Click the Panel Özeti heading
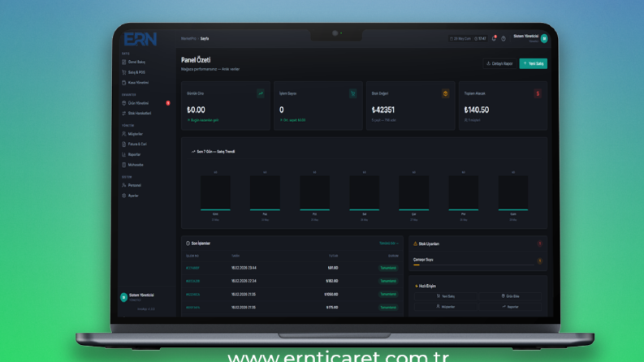The width and height of the screenshot is (644, 362). 196,60
